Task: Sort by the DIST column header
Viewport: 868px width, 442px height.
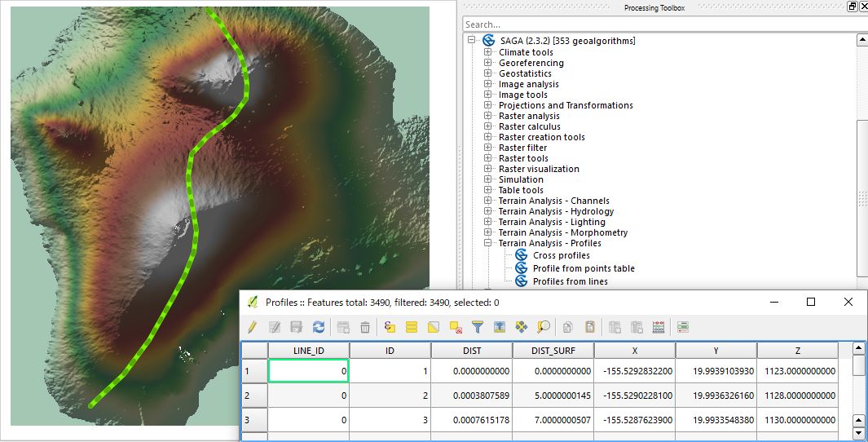Action: pyautogui.click(x=472, y=351)
